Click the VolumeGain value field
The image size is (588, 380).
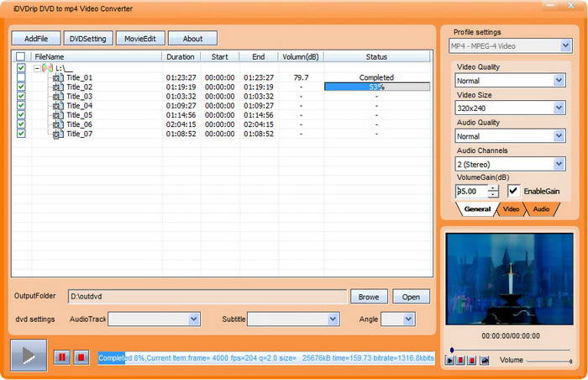(471, 192)
